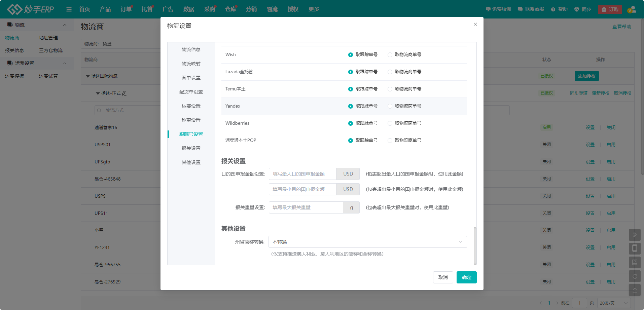644x310 pixels.
Task: Click the back-to-top icon on right edge
Action: click(x=635, y=290)
